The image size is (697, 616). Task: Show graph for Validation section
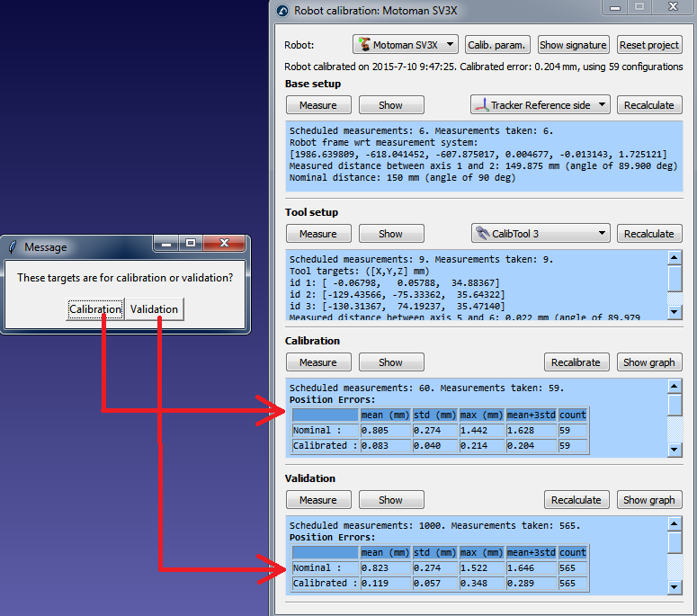pyautogui.click(x=648, y=500)
